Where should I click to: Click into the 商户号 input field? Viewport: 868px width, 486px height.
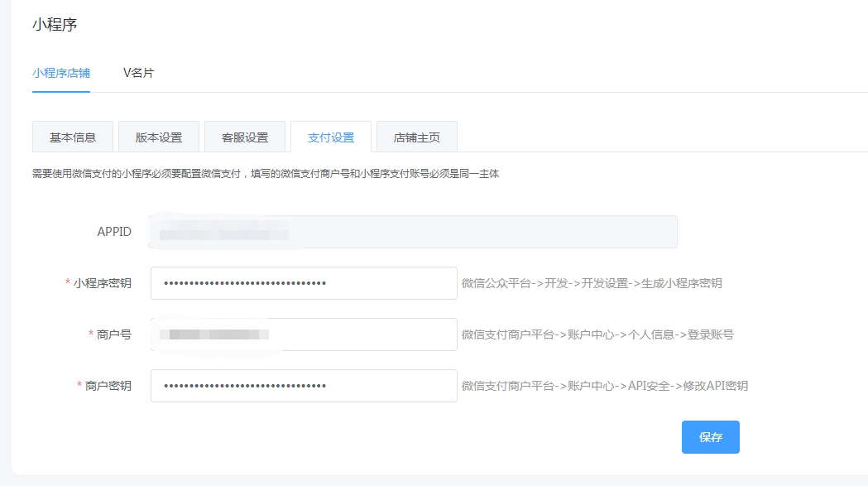[304, 334]
